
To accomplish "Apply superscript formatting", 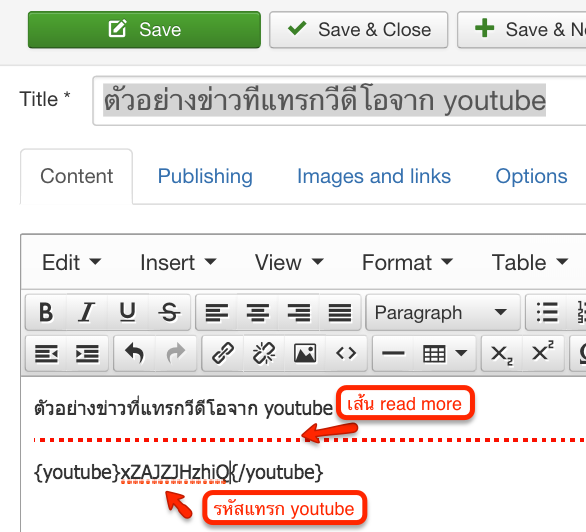I will (543, 353).
